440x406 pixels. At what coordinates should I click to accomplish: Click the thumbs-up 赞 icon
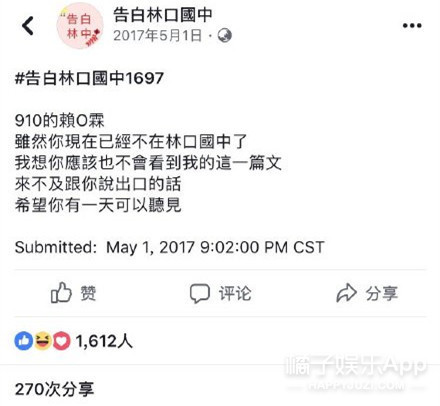coord(61,293)
